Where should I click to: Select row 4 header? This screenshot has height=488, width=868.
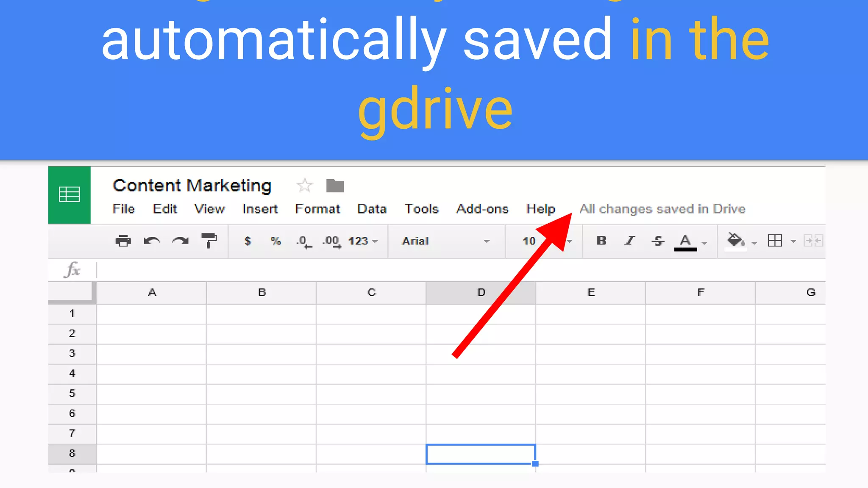click(72, 374)
